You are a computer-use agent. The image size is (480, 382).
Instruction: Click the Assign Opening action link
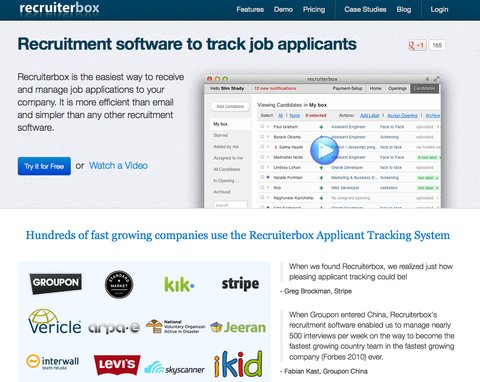tap(402, 115)
